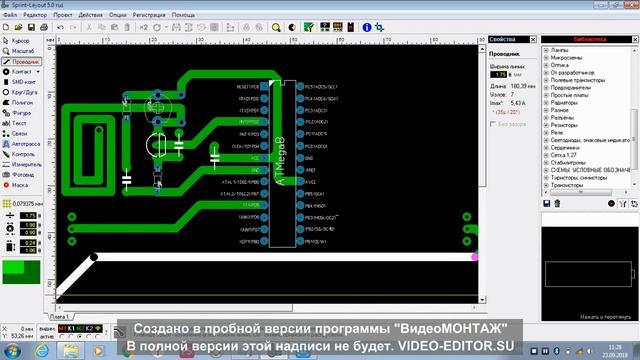Print the board layout
640x360 pixels.
pyautogui.click(x=44, y=27)
